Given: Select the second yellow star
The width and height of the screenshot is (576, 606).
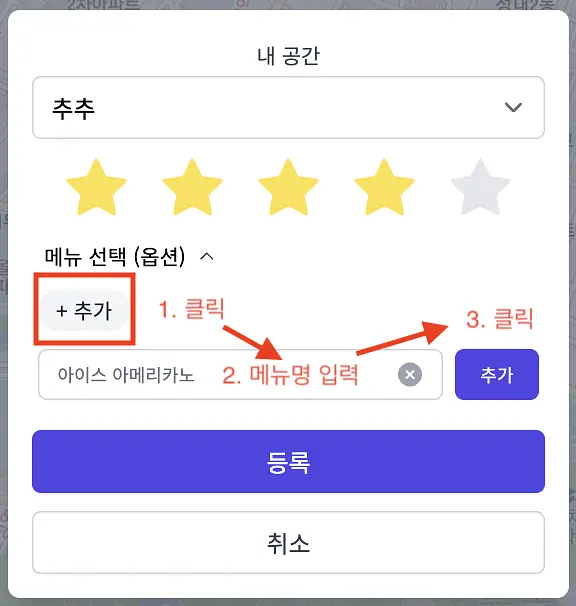Looking at the screenshot, I should (x=192, y=187).
